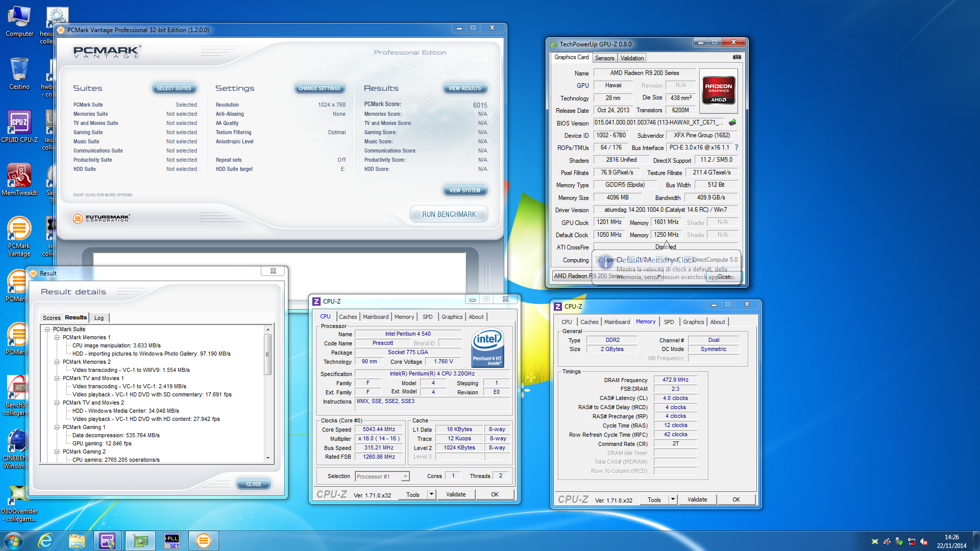
Task: Open Windows Explorer folder on taskbar
Action: pos(77,541)
